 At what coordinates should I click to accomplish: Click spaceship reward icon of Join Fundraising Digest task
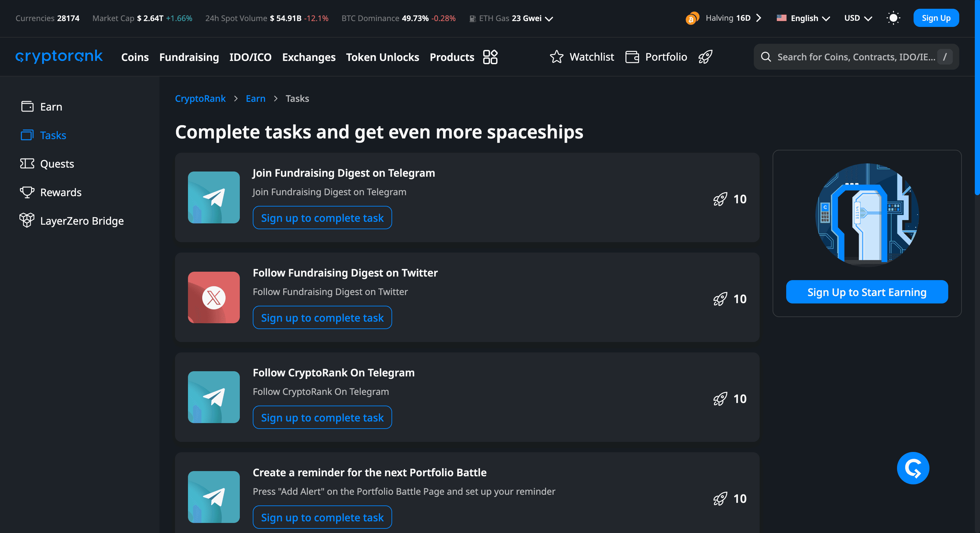click(x=720, y=199)
